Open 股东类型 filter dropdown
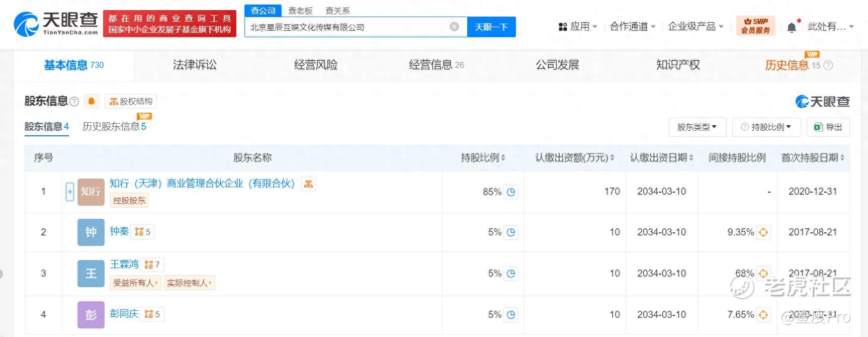This screenshot has width=868, height=337. pyautogui.click(x=697, y=127)
